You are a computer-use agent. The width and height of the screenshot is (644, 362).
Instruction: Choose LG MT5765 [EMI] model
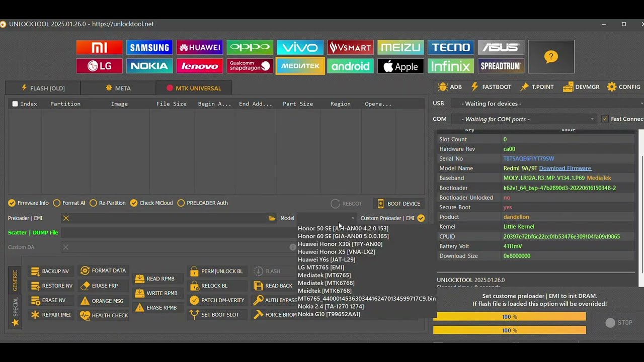tap(321, 267)
